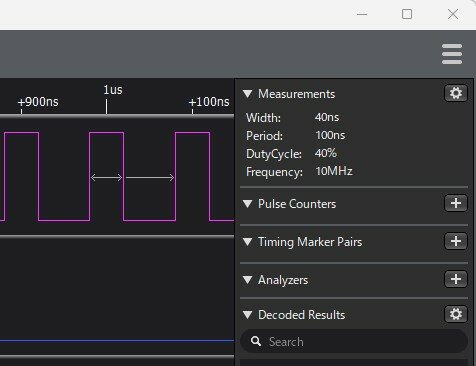This screenshot has height=366, width=476.
Task: Focus the decoded results Search field
Action: [x=354, y=341]
